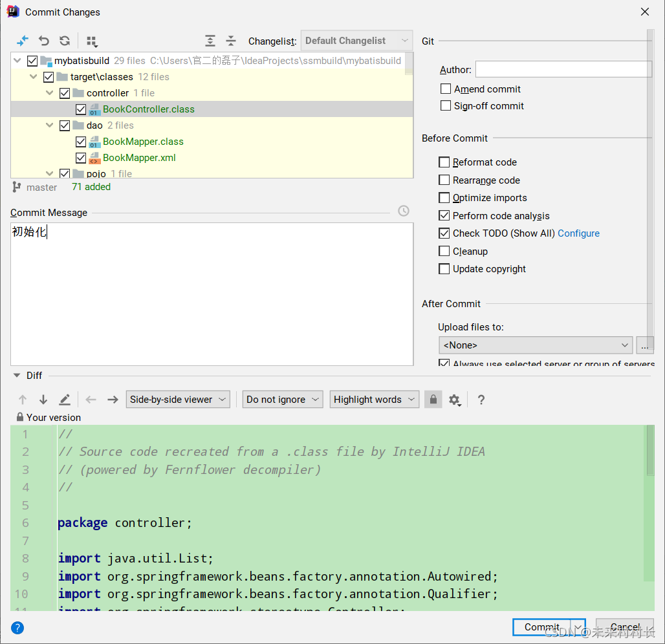Collapse the controller folder node

pyautogui.click(x=49, y=93)
